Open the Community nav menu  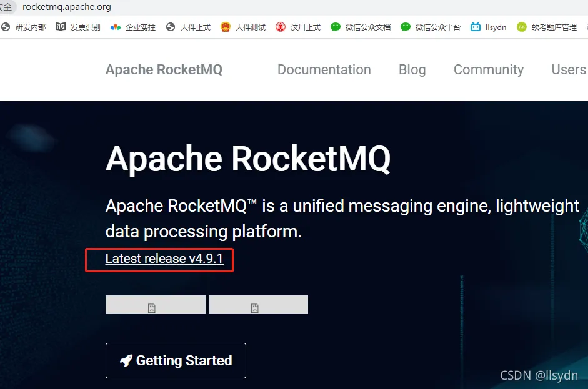[x=489, y=70]
